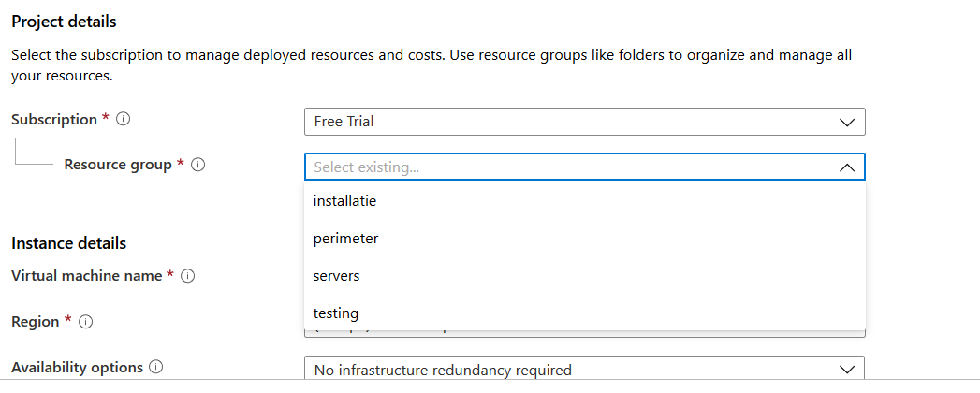Image resolution: width=980 pixels, height=393 pixels.
Task: Click the Subscription dropdown chevron arrow
Action: pos(846,122)
